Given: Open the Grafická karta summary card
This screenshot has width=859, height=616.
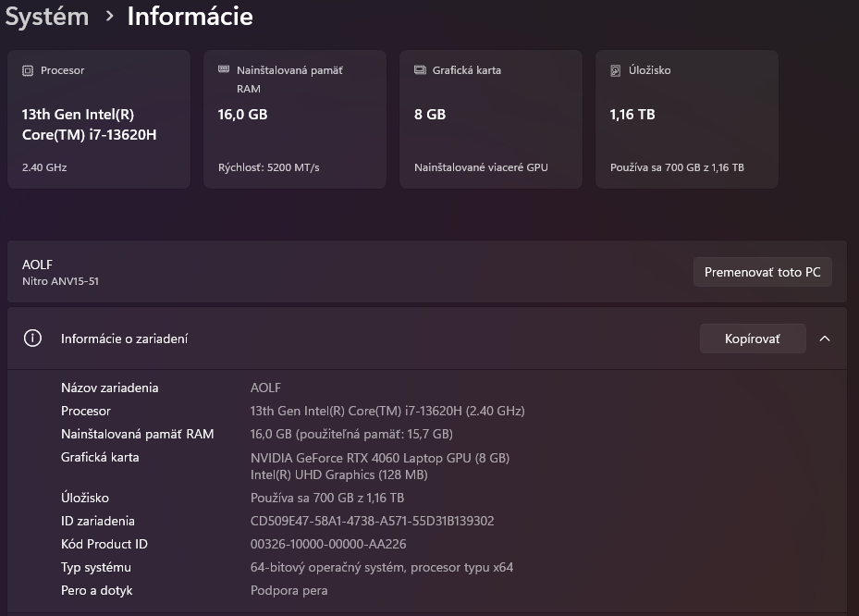Looking at the screenshot, I should pos(491,119).
